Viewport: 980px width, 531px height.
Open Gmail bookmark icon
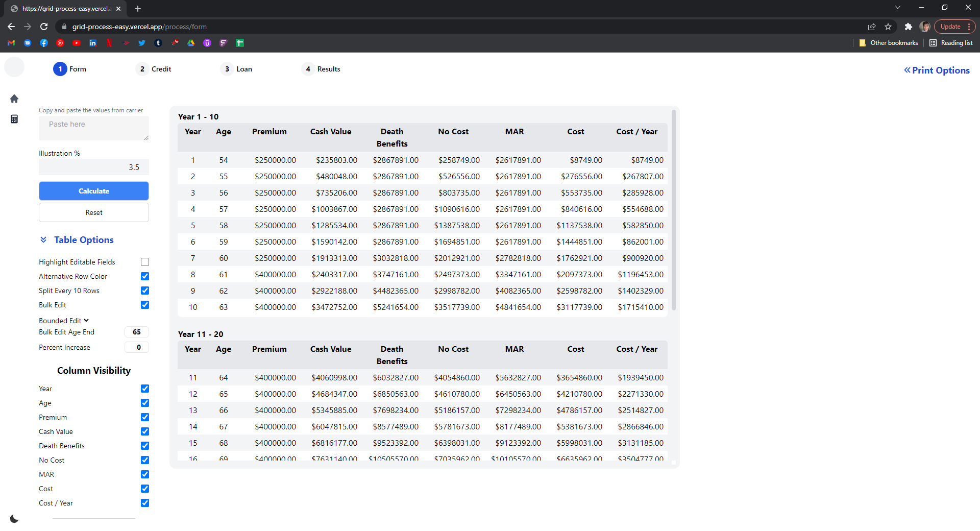(x=11, y=43)
